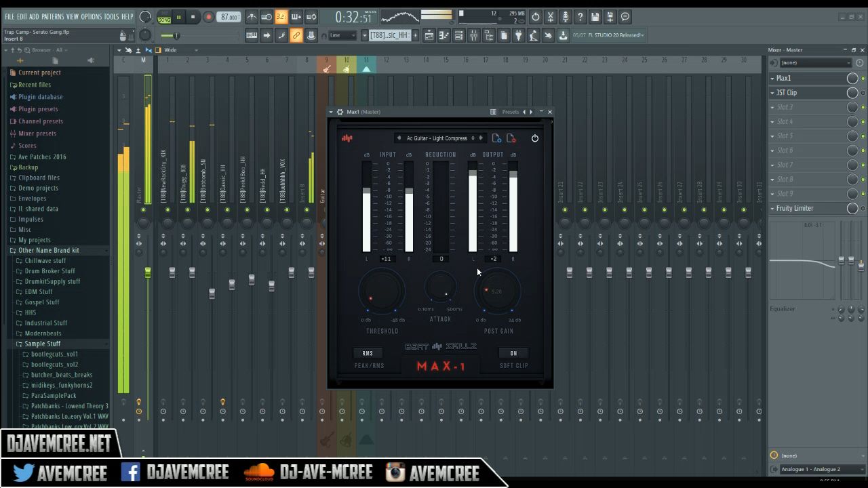Expand the Max1 slot options arrow
Image resolution: width=868 pixels, height=488 pixels.
tap(772, 79)
